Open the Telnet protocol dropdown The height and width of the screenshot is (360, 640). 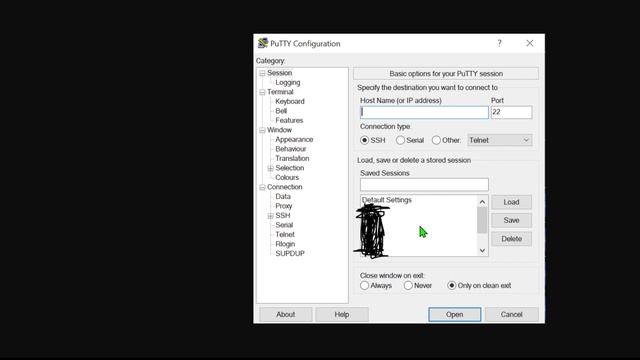(x=500, y=140)
